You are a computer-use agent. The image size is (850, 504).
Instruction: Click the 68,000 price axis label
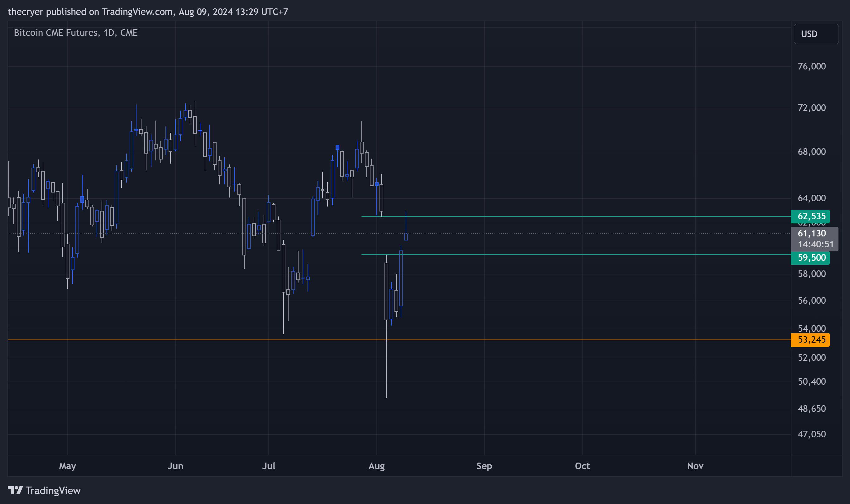[x=812, y=152]
